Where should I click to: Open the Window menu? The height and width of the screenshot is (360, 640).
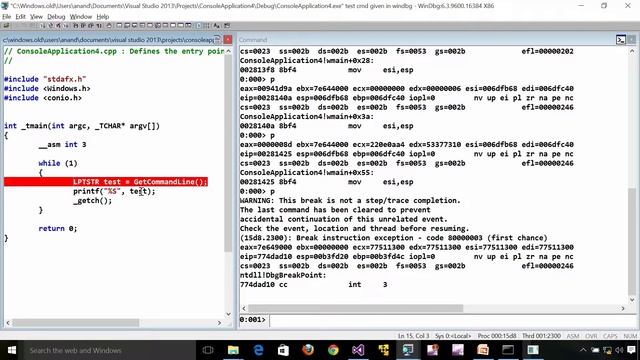pos(80,17)
